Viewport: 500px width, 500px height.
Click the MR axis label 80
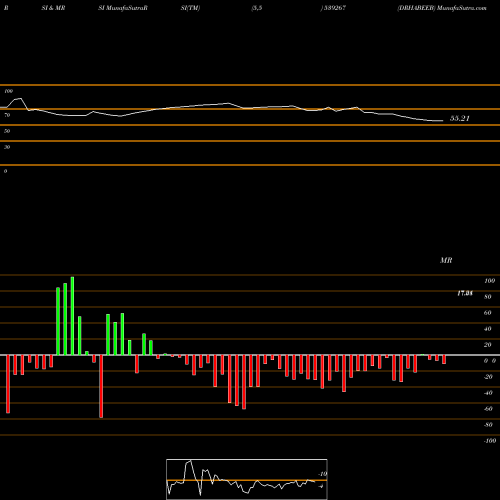488,297
